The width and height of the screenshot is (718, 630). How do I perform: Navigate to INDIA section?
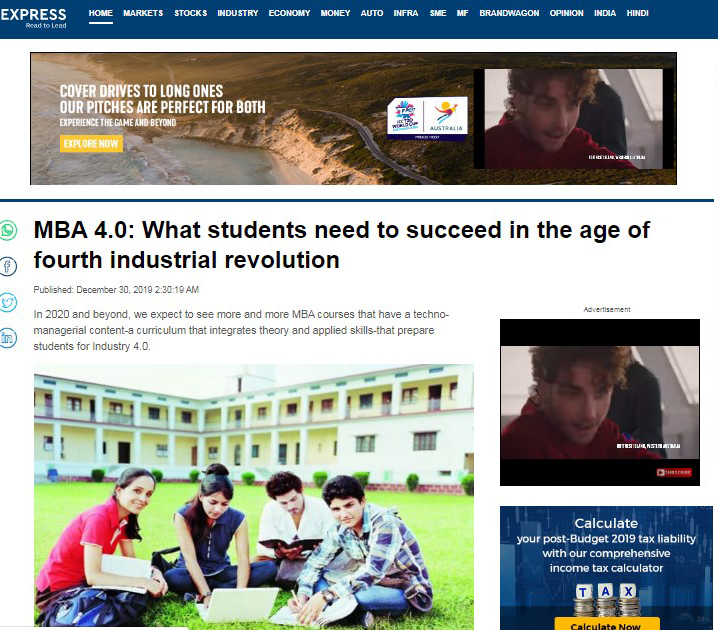coord(605,13)
